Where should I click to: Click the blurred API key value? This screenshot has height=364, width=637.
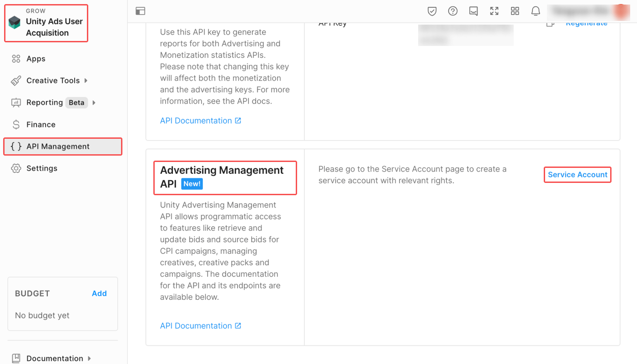(466, 35)
